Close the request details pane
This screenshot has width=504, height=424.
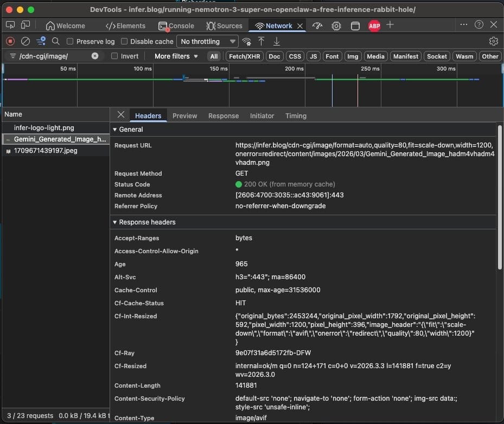click(x=121, y=114)
